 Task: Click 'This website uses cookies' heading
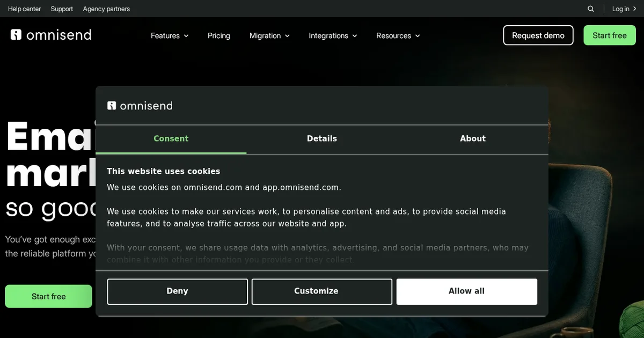coord(163,171)
